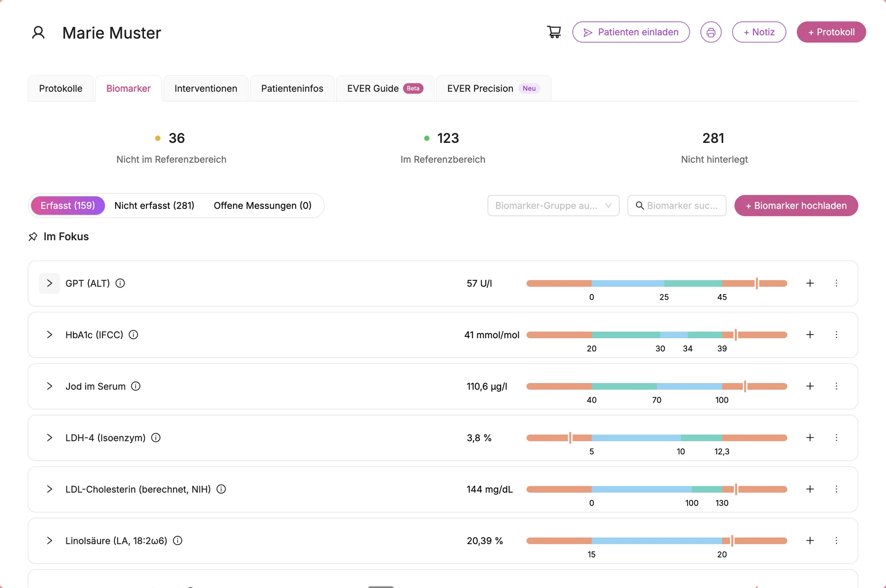Open three-dot menu on LDL-Cholesterin row
This screenshot has width=886, height=588.
[x=836, y=489]
